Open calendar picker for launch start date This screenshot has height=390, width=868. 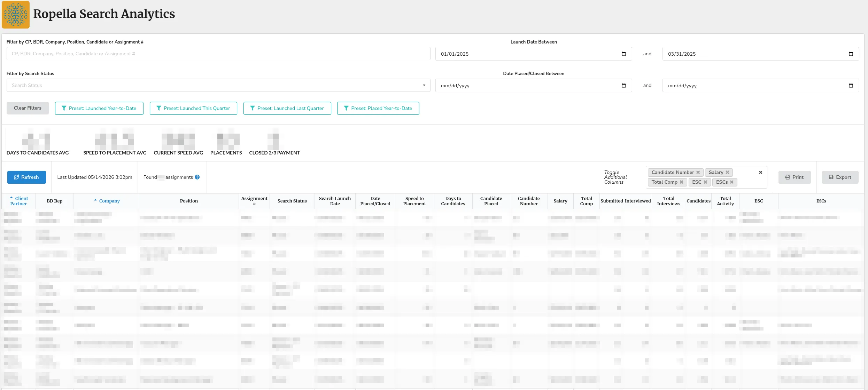tap(624, 54)
